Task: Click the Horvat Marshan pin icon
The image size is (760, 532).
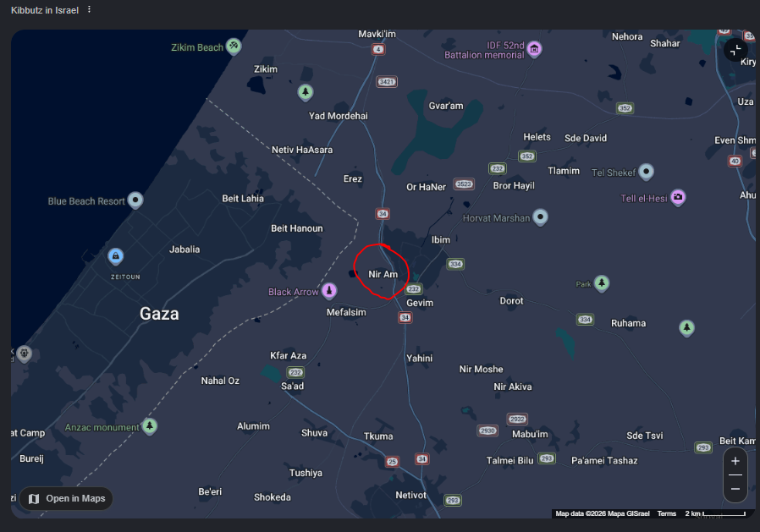Action: click(x=541, y=217)
